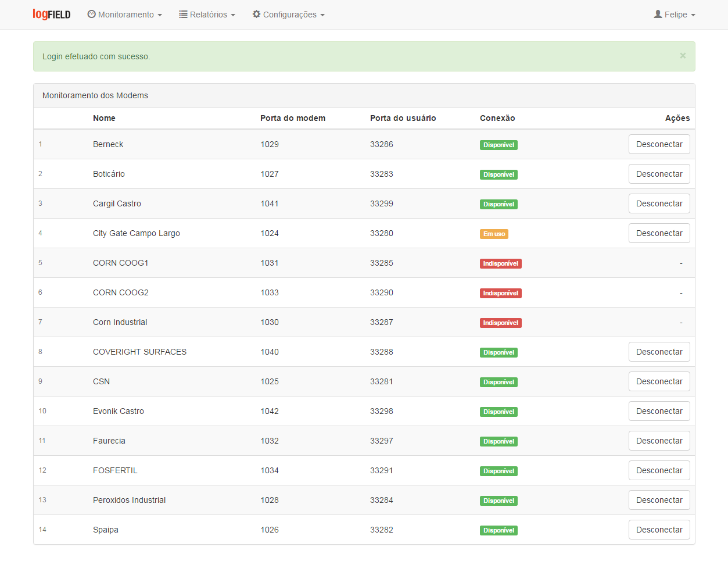The image size is (728, 568).
Task: Click user port 33282 for Spaipa
Action: (382, 530)
